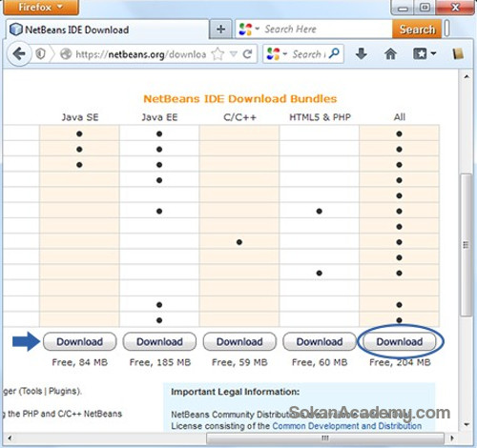This screenshot has width=477, height=448.
Task: Click the Free, 59 MB label
Action: pos(239,362)
